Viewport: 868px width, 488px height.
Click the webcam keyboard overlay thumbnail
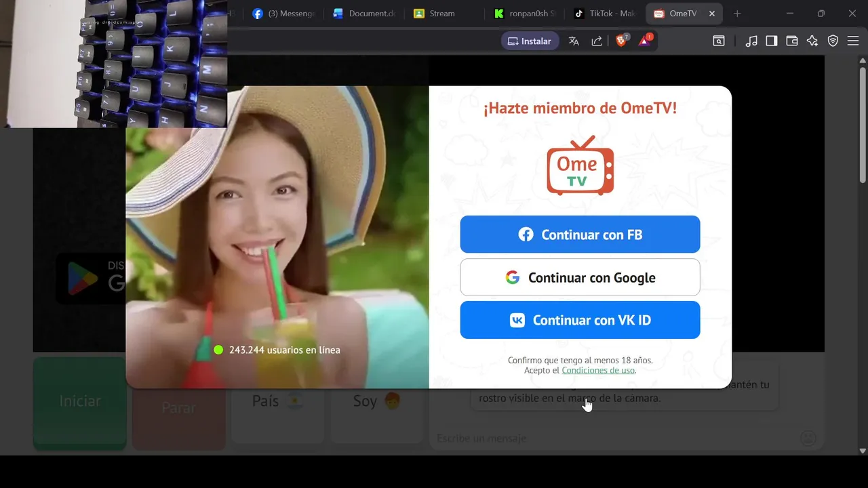pyautogui.click(x=114, y=64)
